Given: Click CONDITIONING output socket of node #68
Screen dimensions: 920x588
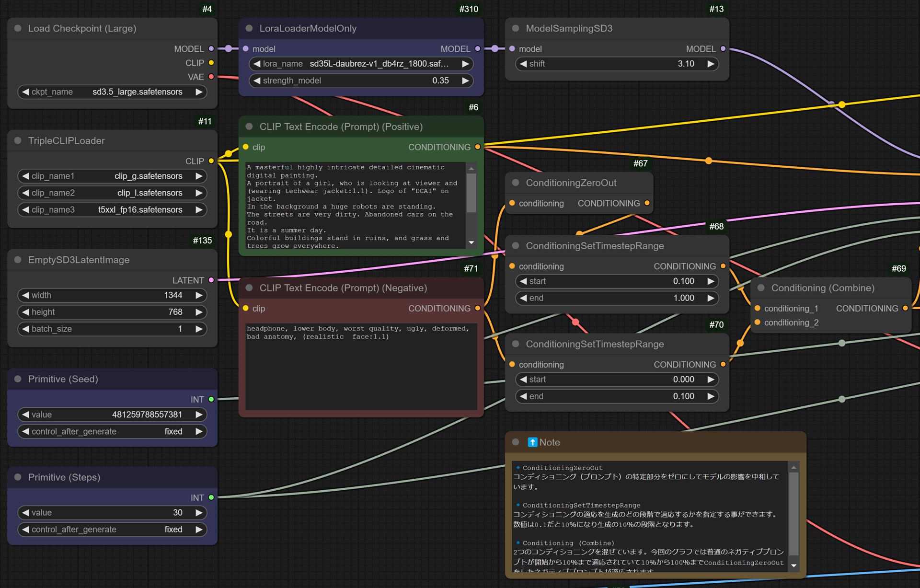Looking at the screenshot, I should coord(723,266).
